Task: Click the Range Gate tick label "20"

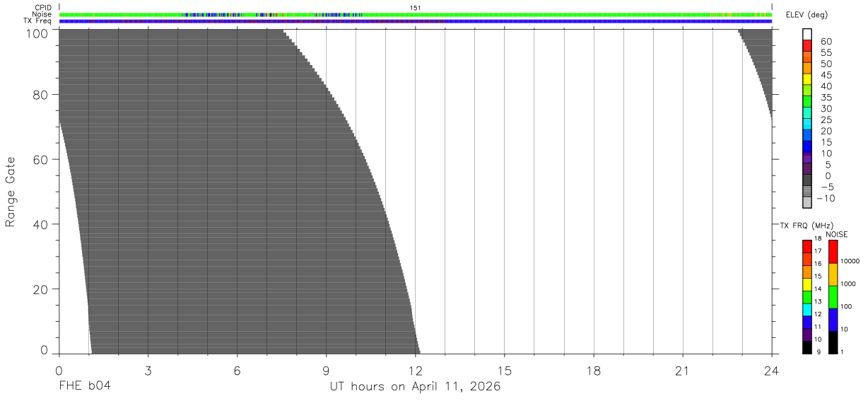Action: tap(42, 289)
